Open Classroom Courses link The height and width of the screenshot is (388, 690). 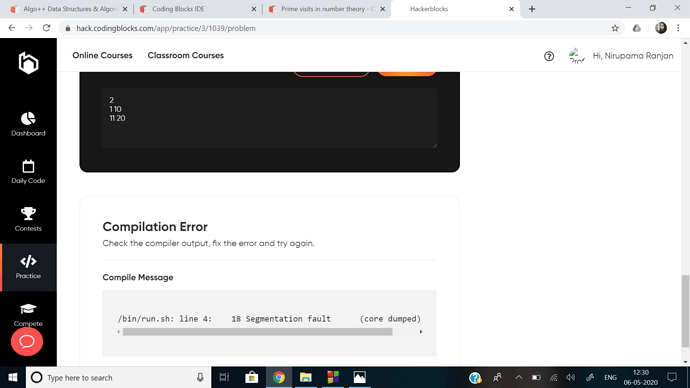click(x=186, y=55)
